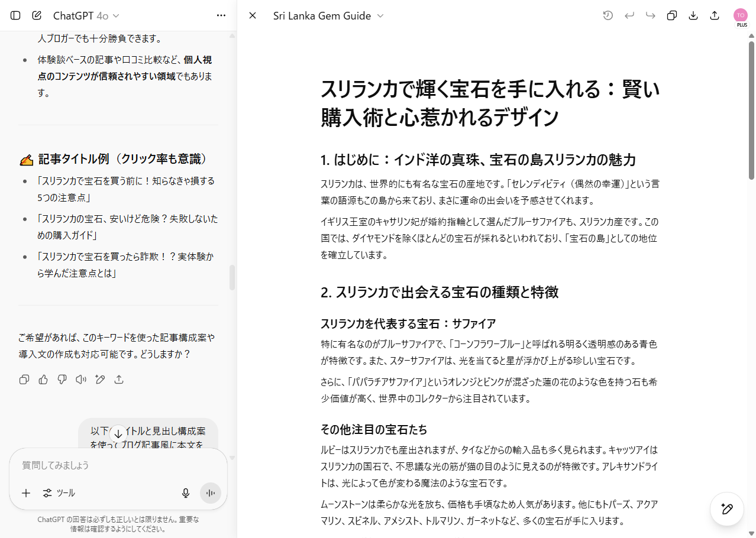
Task: Edit the response in canvas
Action: (x=100, y=380)
